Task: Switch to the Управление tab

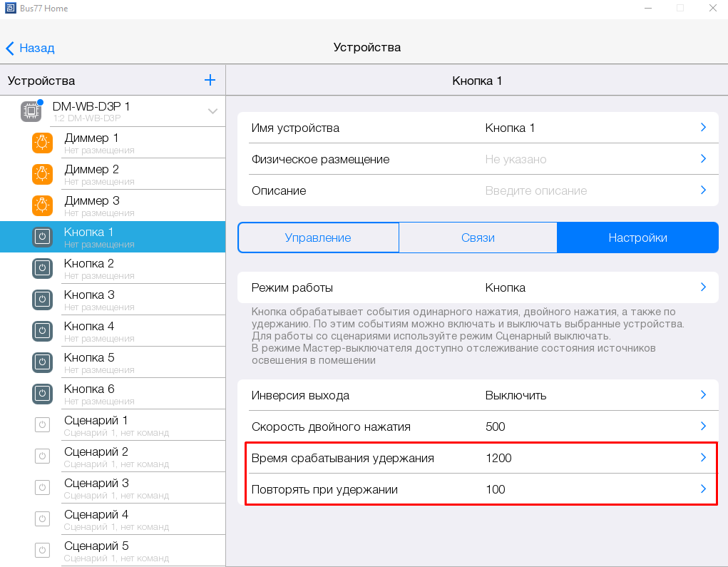Action: coord(318,237)
